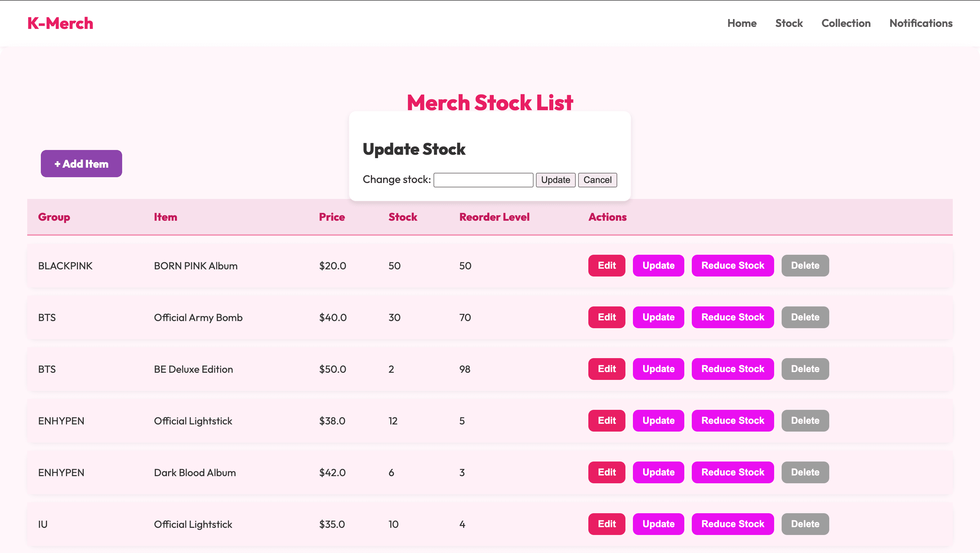Click the Group column header

click(x=54, y=217)
